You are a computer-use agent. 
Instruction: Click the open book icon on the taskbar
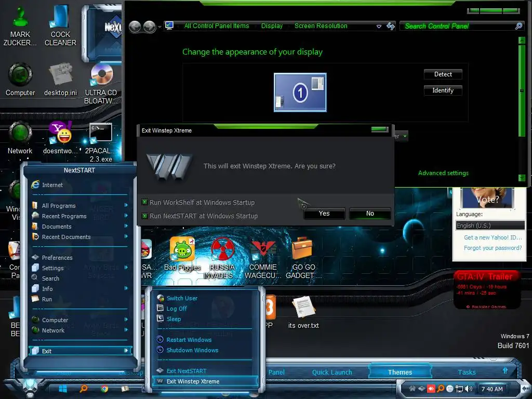[125, 389]
